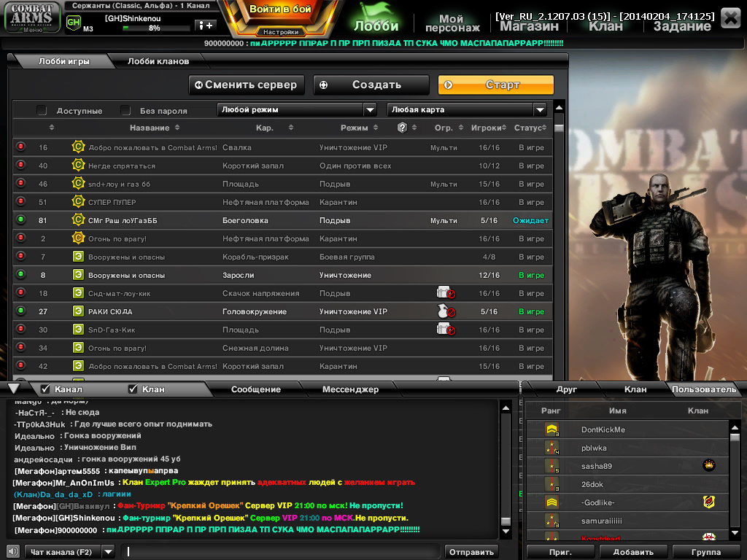Click the orange Старт button
Screen dimensions: 747x560
[496, 85]
